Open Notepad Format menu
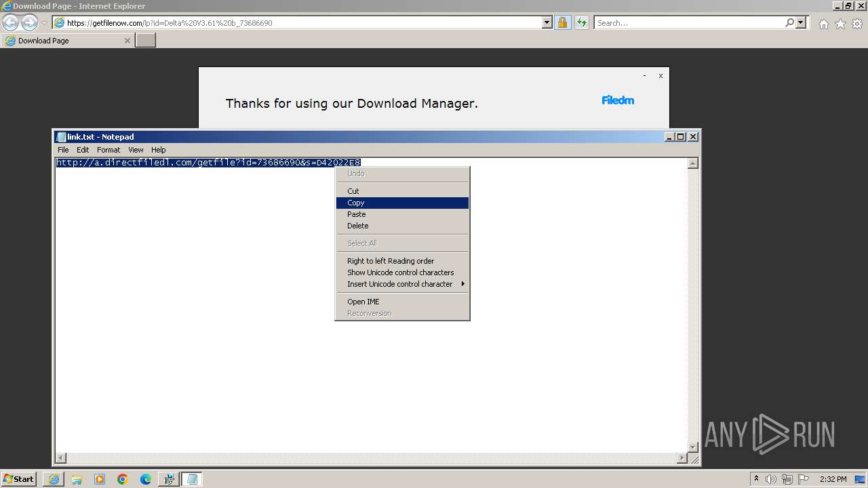Viewport: 868px width, 488px height. (108, 150)
